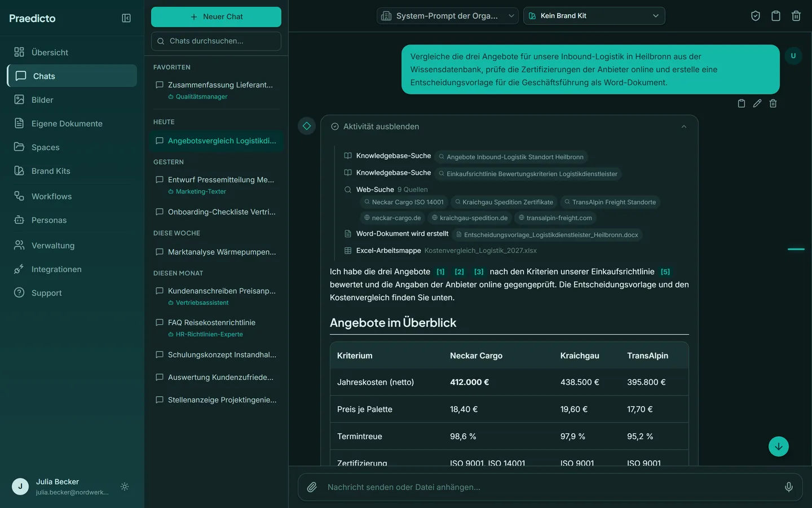Collapse the activity panel with the chevron
The width and height of the screenshot is (812, 508).
(684, 126)
